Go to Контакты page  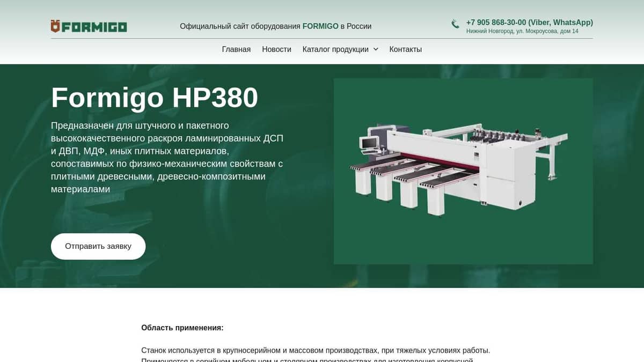click(x=405, y=49)
